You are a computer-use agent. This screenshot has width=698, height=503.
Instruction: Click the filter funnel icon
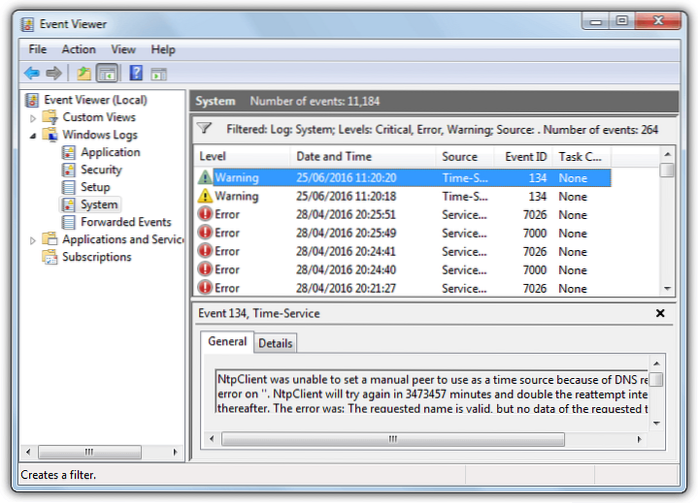(x=205, y=128)
